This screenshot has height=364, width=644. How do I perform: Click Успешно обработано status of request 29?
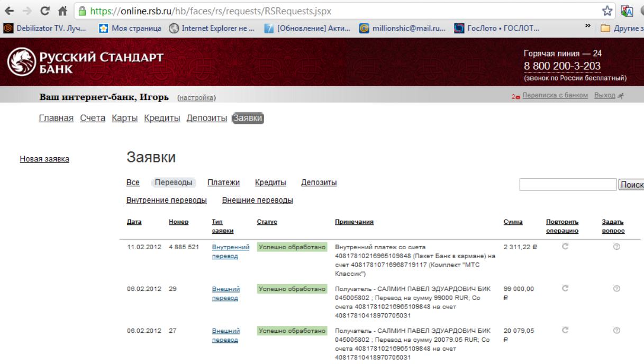[x=292, y=289]
